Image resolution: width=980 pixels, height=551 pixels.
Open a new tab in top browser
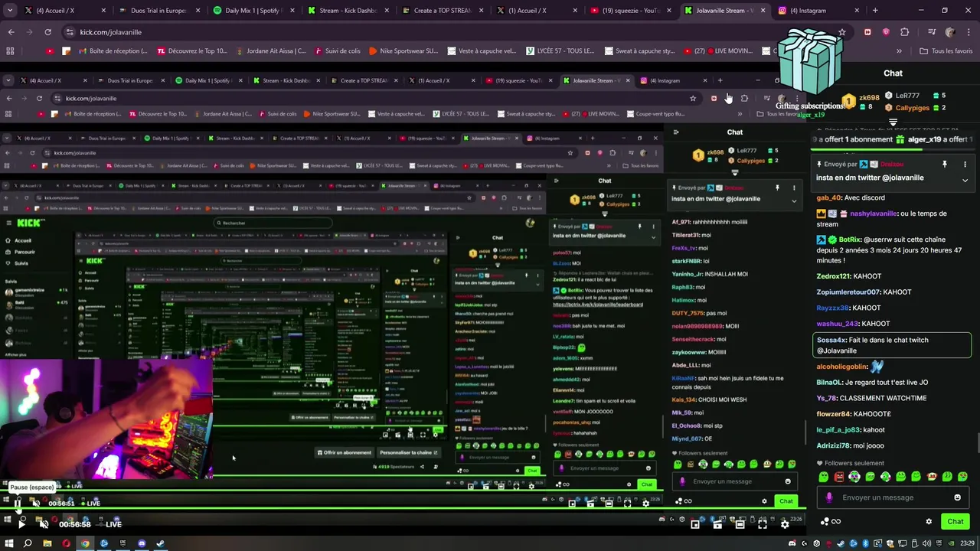(x=875, y=11)
